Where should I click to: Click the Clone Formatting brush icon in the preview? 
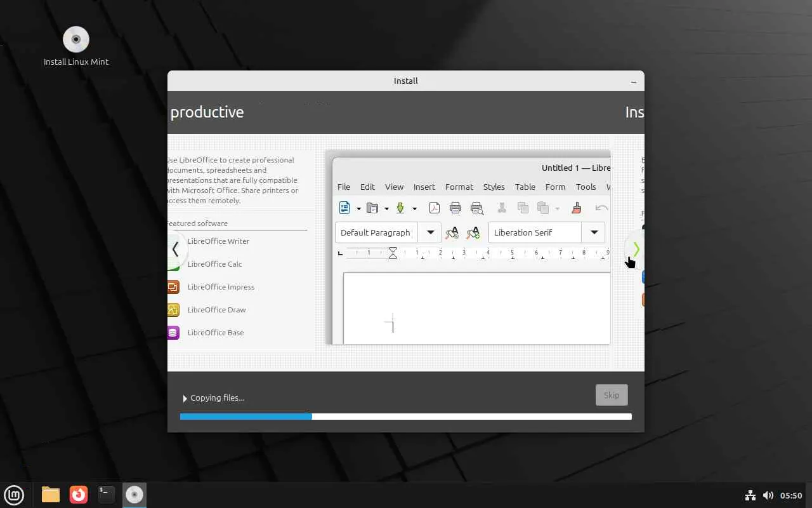pos(577,208)
